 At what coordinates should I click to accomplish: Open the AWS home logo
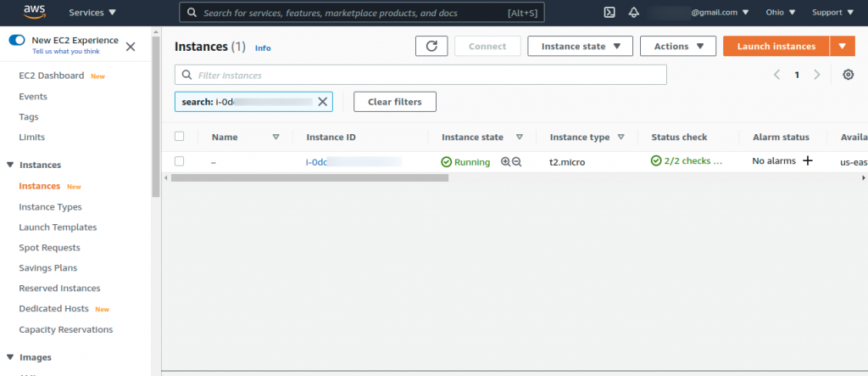tap(34, 12)
